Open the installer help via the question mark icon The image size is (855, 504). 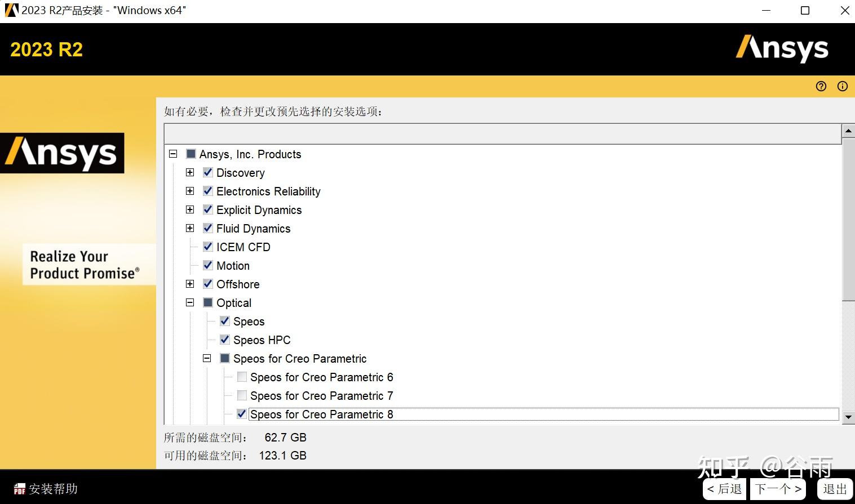(x=821, y=86)
